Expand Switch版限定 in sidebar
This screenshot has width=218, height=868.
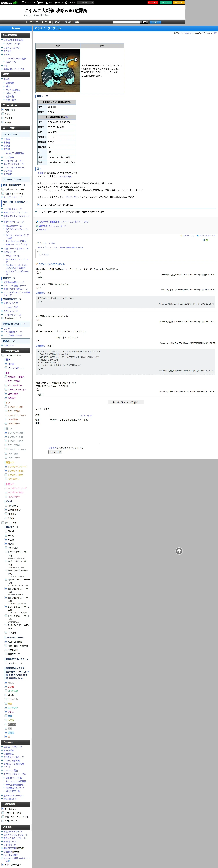[x=6, y=510]
